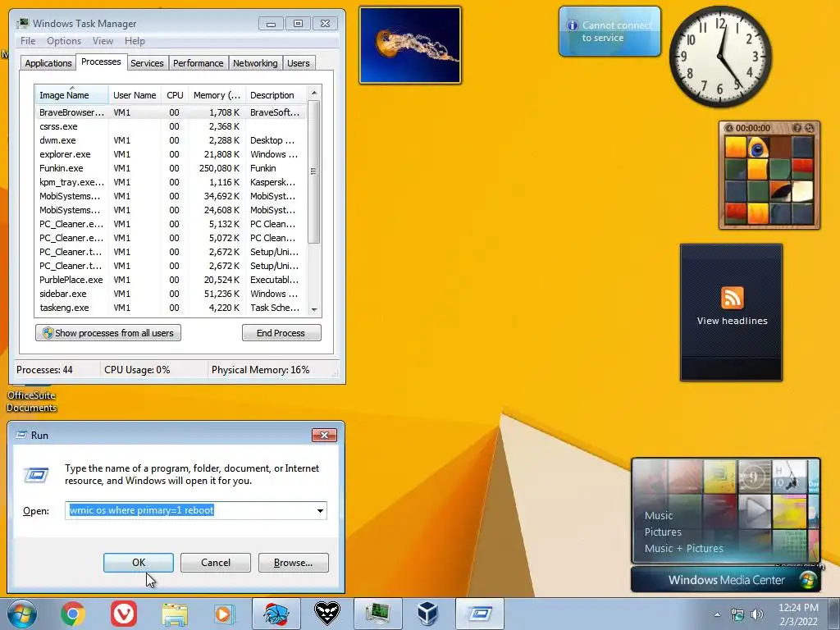Viewport: 840px width, 630px height.
Task: Click OK in the Run dialog
Action: (138, 563)
